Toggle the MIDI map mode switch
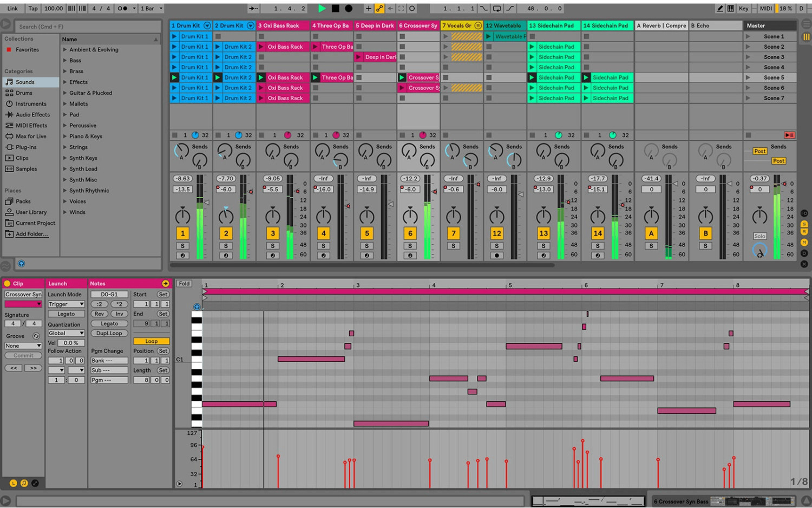 point(766,8)
